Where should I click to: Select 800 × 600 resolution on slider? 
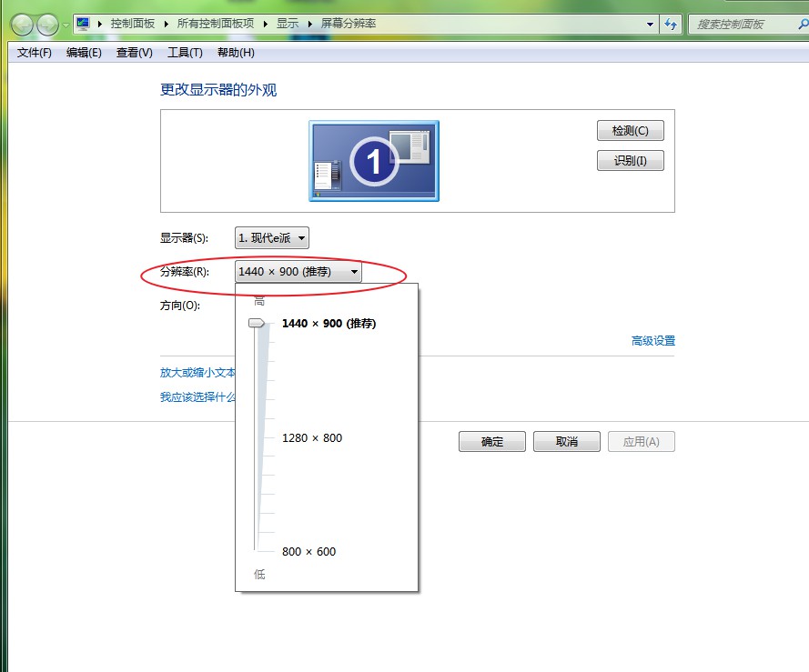(x=308, y=551)
